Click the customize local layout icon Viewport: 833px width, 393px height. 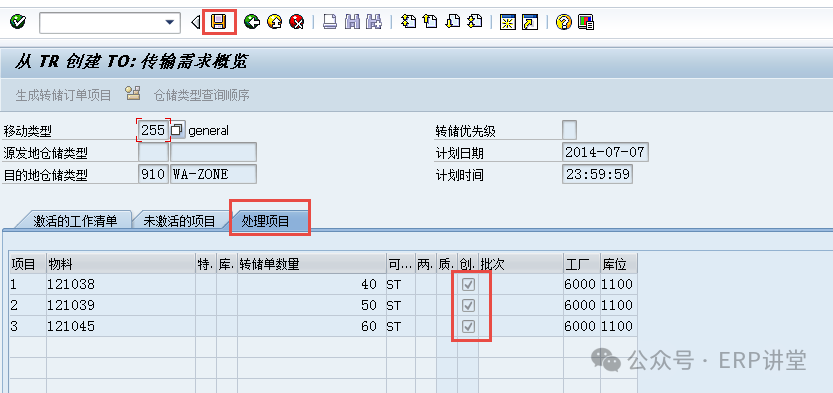point(586,22)
